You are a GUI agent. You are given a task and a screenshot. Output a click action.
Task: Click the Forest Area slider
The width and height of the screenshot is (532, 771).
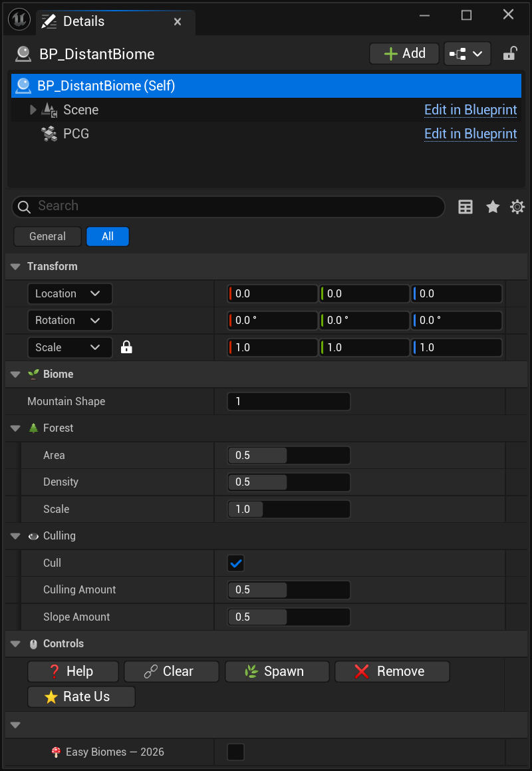pyautogui.click(x=289, y=455)
